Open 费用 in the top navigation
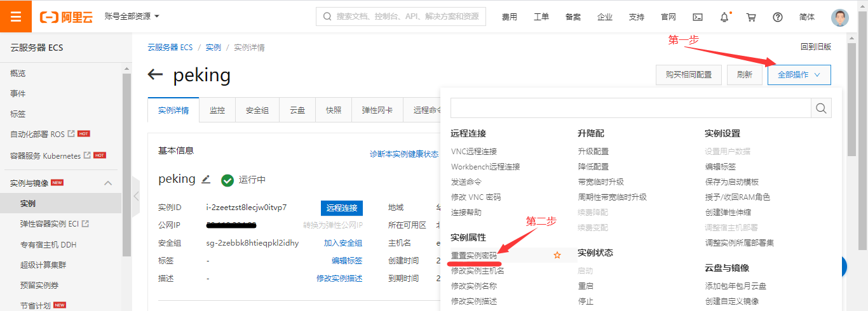 coord(510,17)
